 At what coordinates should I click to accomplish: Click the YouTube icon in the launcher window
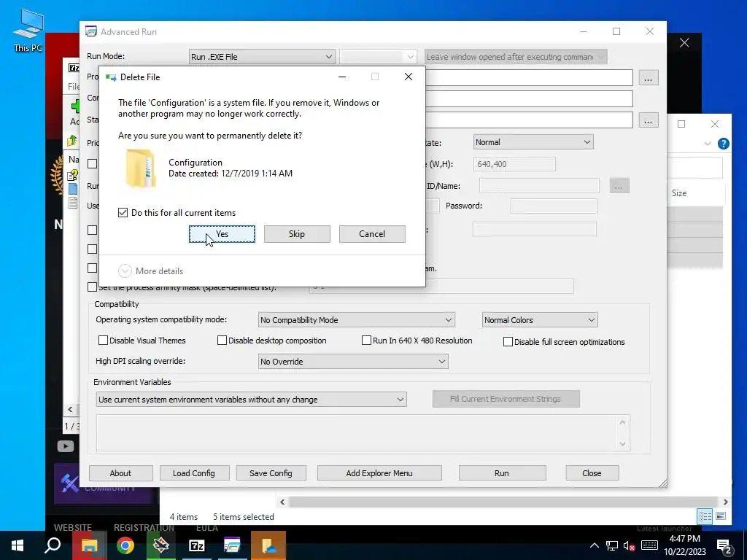[x=65, y=446]
